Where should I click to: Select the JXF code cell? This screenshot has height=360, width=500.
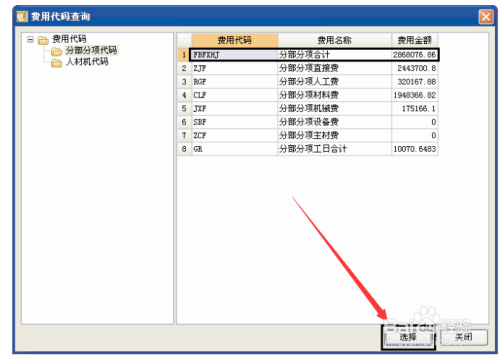[235, 108]
